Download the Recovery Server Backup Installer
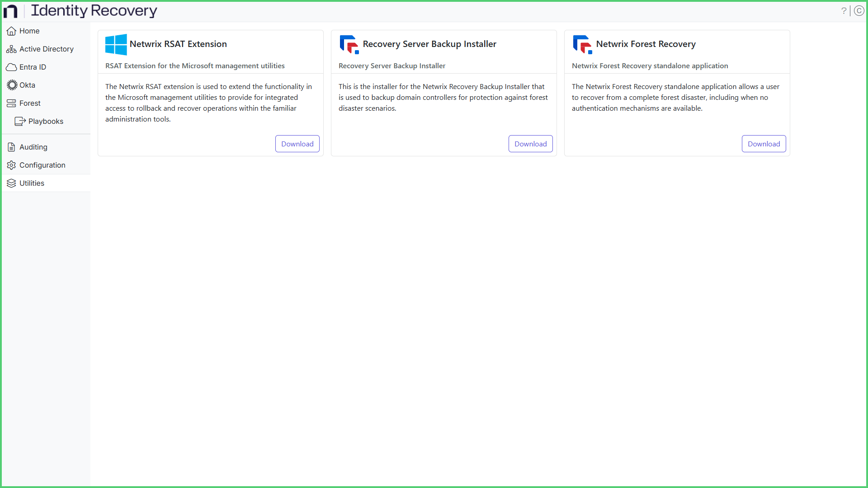The height and width of the screenshot is (488, 868). click(531, 144)
